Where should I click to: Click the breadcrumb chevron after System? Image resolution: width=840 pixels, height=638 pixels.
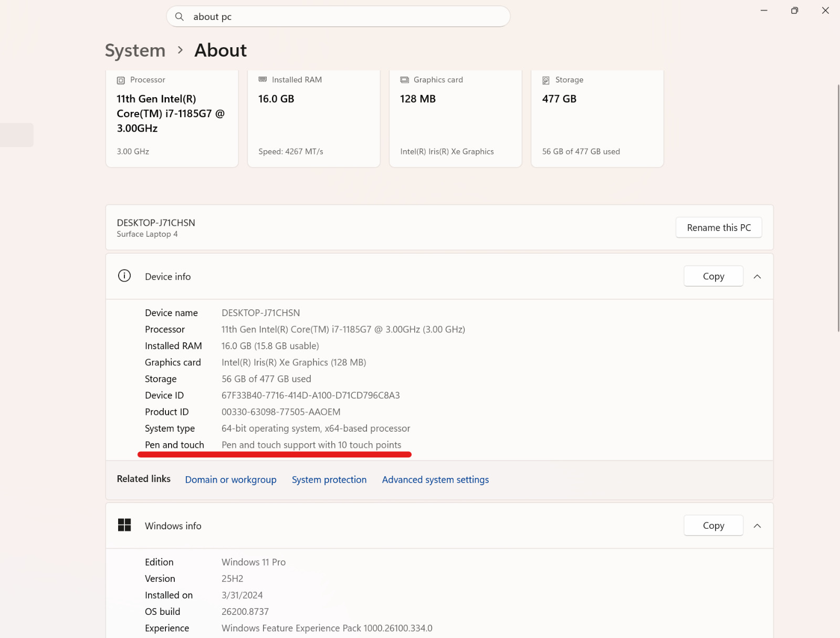click(180, 50)
